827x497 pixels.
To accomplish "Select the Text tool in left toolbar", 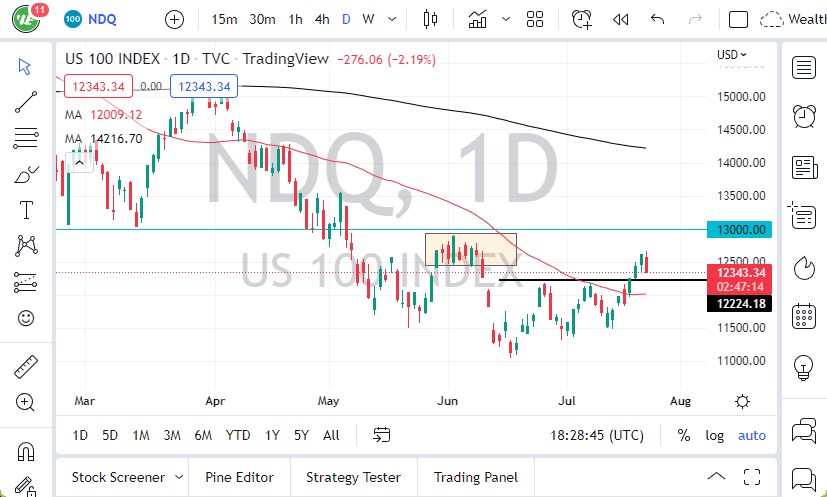I will pos(26,209).
